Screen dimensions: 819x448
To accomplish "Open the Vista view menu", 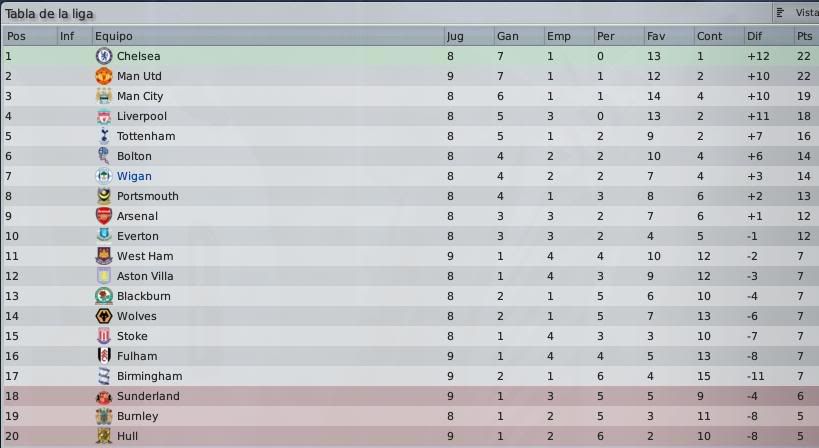I will click(x=797, y=13).
